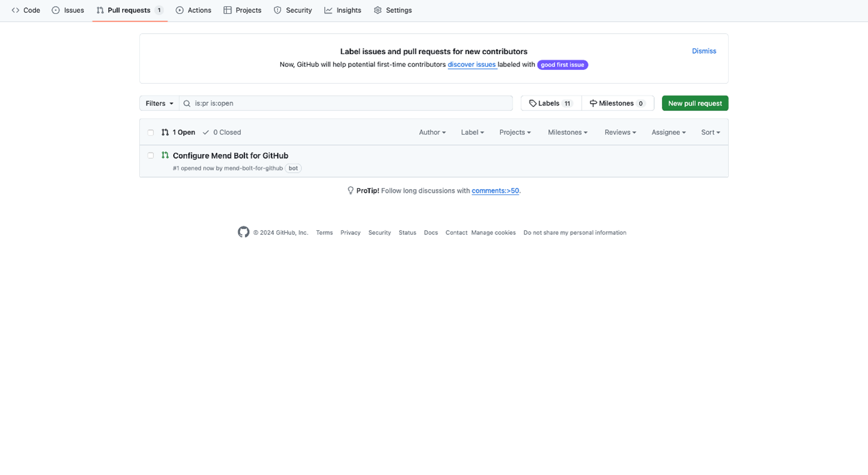Viewport: 868px width, 475px height.
Task: Open the footer Status link
Action: coord(407,233)
